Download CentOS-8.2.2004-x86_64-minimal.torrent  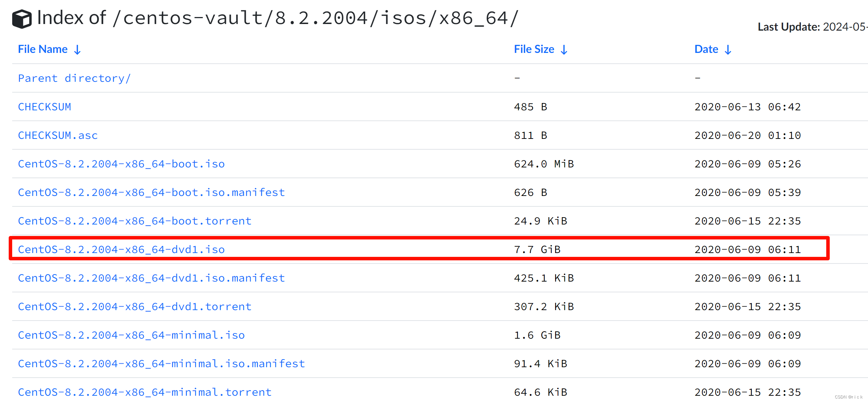(145, 392)
